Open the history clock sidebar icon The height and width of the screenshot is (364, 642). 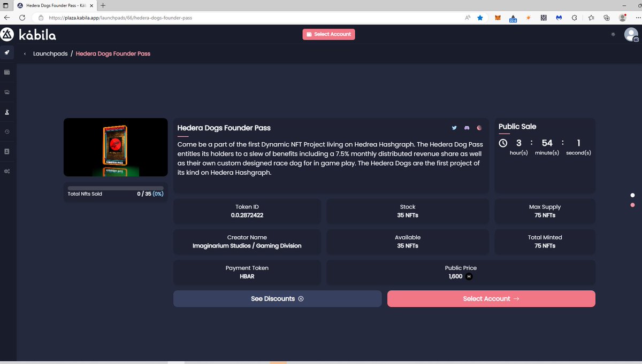[x=7, y=131]
